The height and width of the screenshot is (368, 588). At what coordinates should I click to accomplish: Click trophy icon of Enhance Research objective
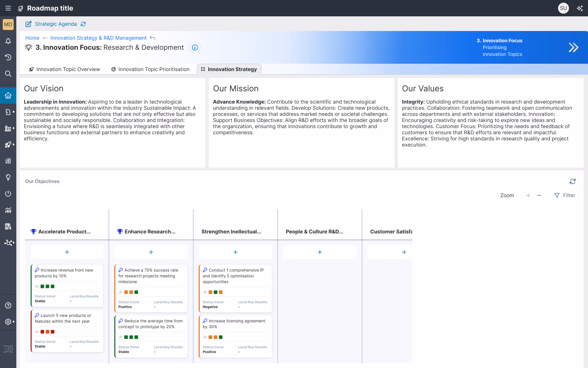point(120,231)
